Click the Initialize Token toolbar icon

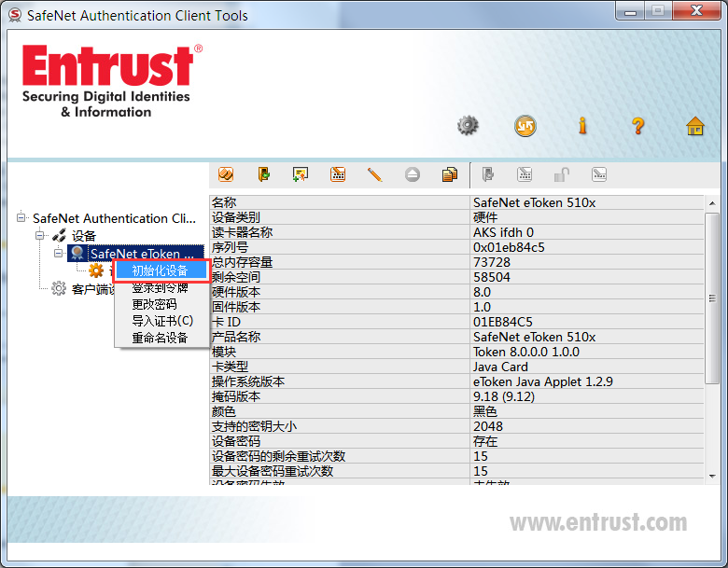(x=226, y=174)
